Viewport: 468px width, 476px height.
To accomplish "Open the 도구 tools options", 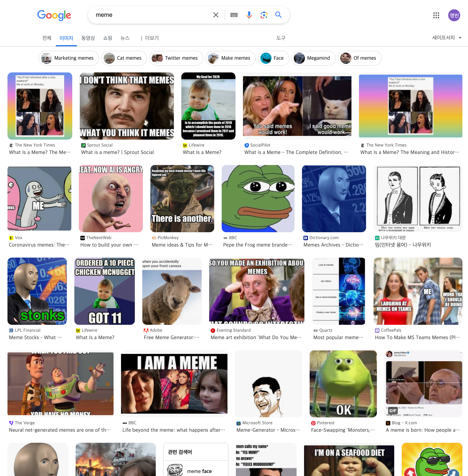I will coord(281,38).
